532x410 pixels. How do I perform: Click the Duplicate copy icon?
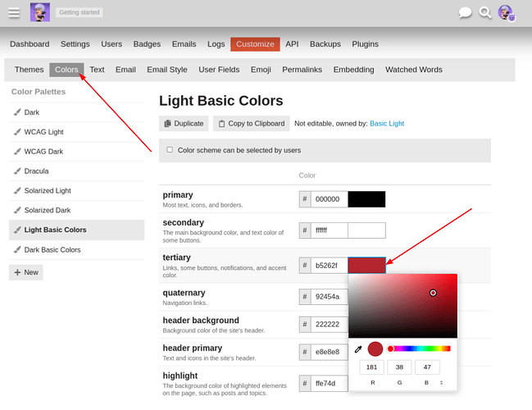[167, 124]
